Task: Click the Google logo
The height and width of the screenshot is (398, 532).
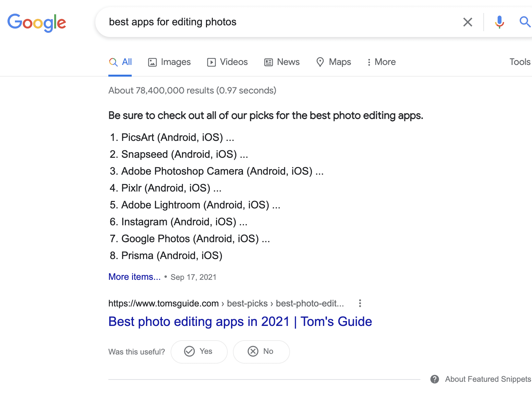Action: 37,22
